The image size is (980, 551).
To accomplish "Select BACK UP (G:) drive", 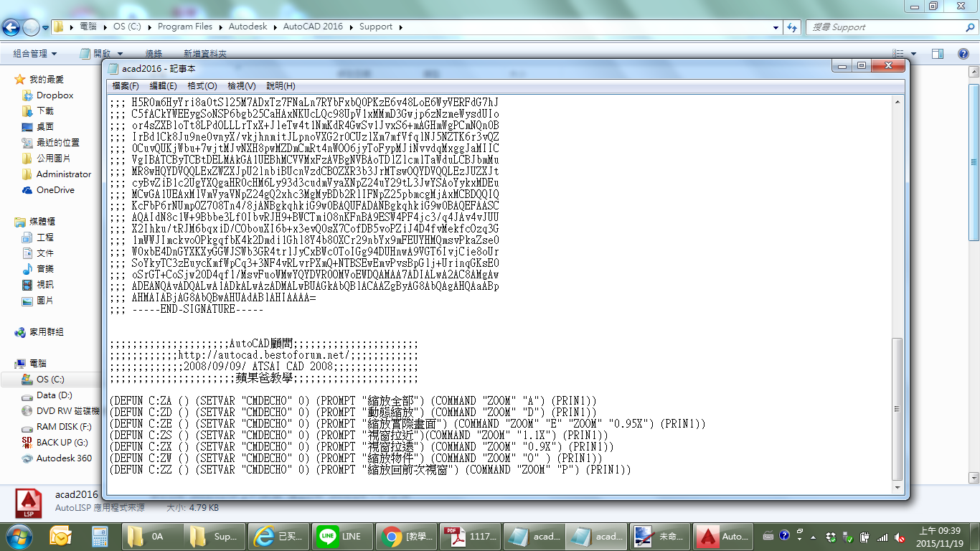I will (62, 442).
